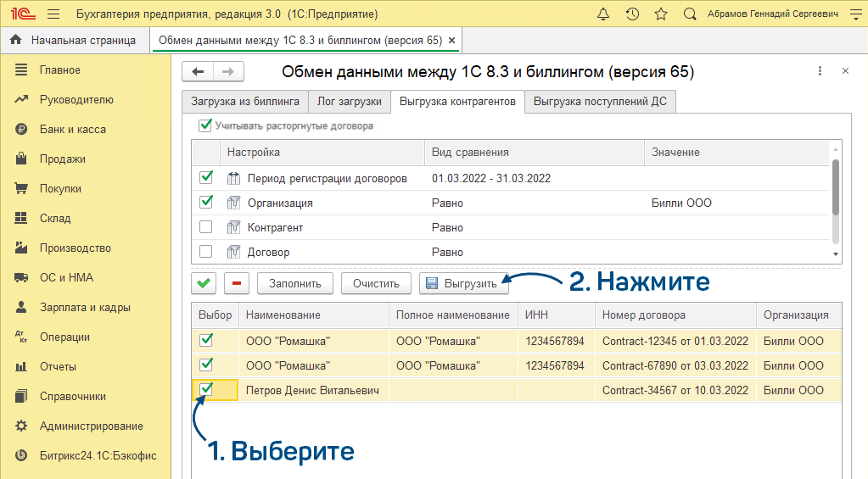Image resolution: width=868 pixels, height=479 pixels.
Task: Click the home icon on Начальная страница
Action: [16, 40]
